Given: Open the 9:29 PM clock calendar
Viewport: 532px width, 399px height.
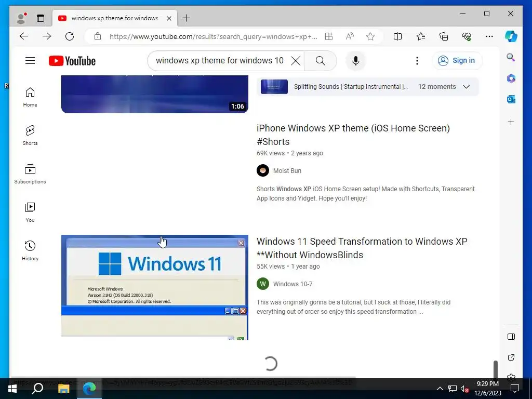Looking at the screenshot, I should click(x=487, y=389).
